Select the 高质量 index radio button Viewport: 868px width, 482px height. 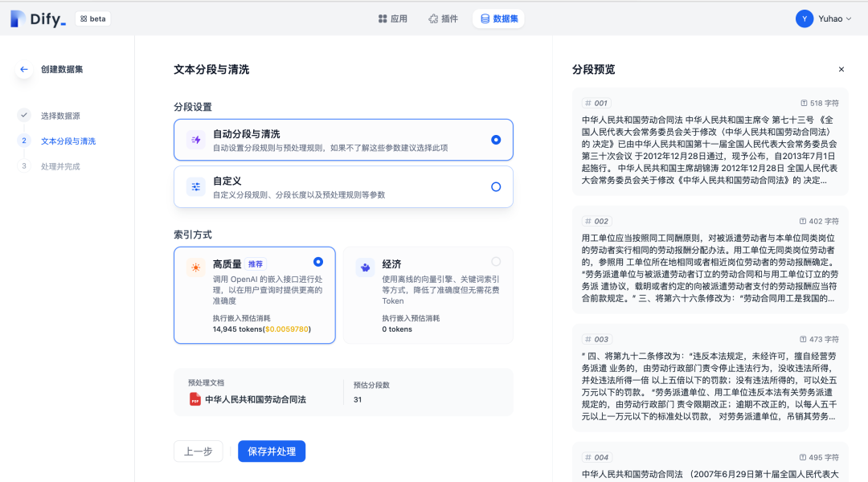pos(318,262)
